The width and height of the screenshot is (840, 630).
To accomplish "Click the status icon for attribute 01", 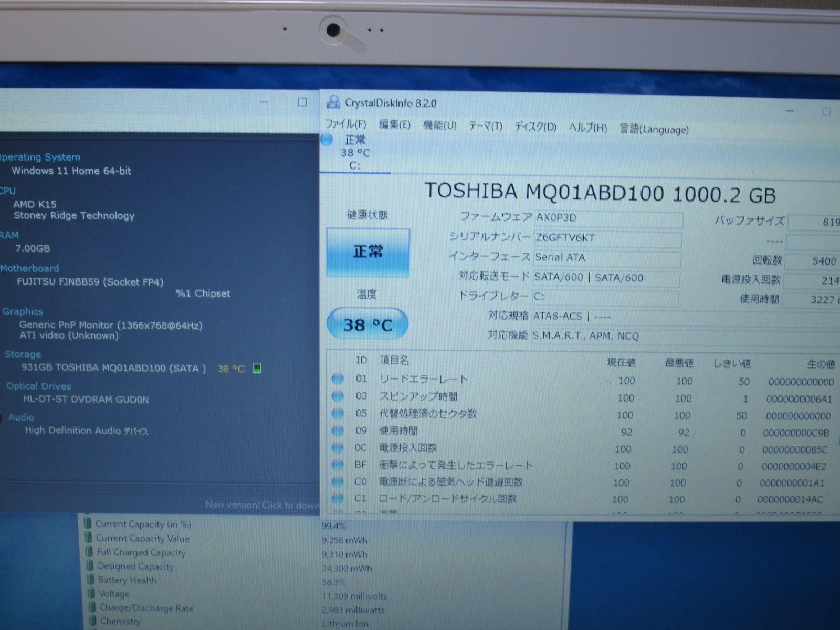I will tap(338, 378).
